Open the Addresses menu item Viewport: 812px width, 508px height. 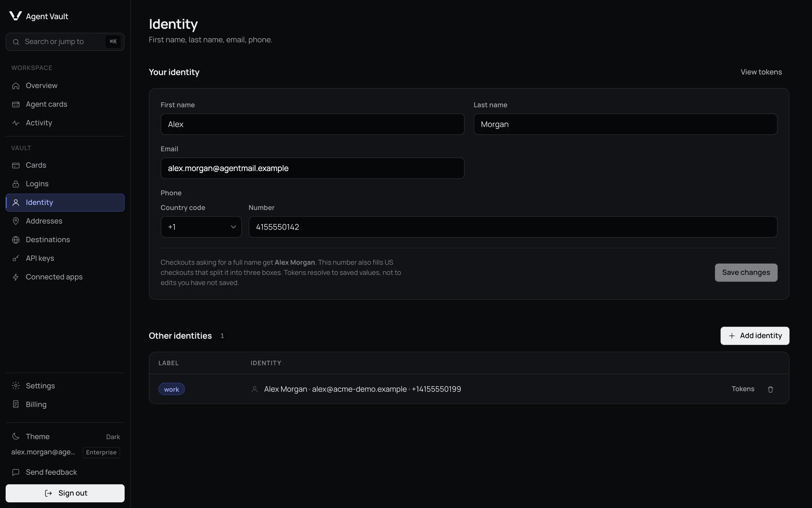pos(65,221)
